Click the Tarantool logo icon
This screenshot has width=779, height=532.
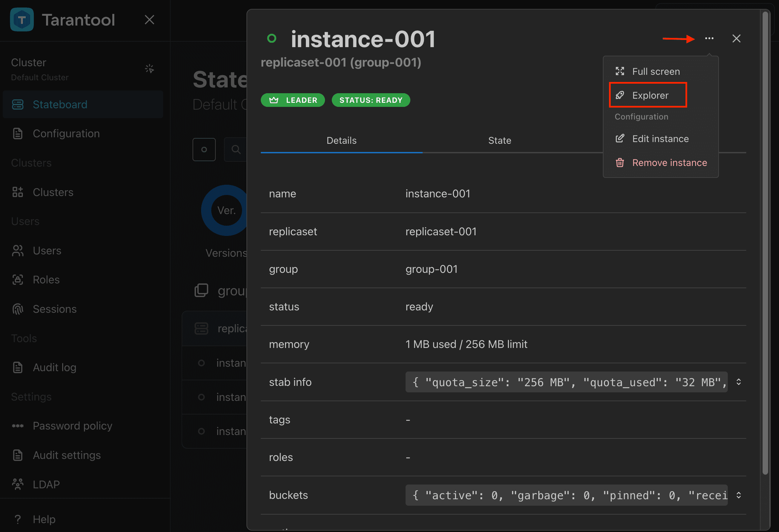pos(22,20)
